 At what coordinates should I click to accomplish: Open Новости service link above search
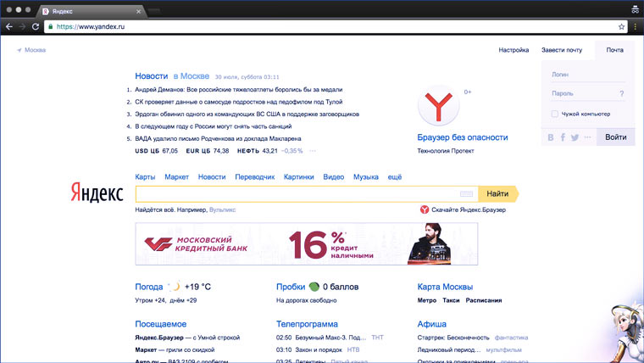click(x=212, y=177)
